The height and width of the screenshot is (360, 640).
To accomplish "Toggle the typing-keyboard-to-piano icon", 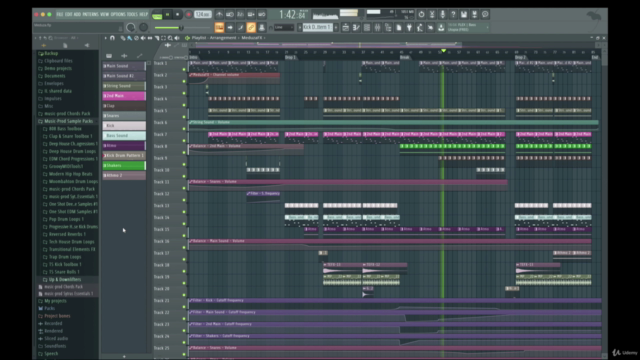I will 219,27.
